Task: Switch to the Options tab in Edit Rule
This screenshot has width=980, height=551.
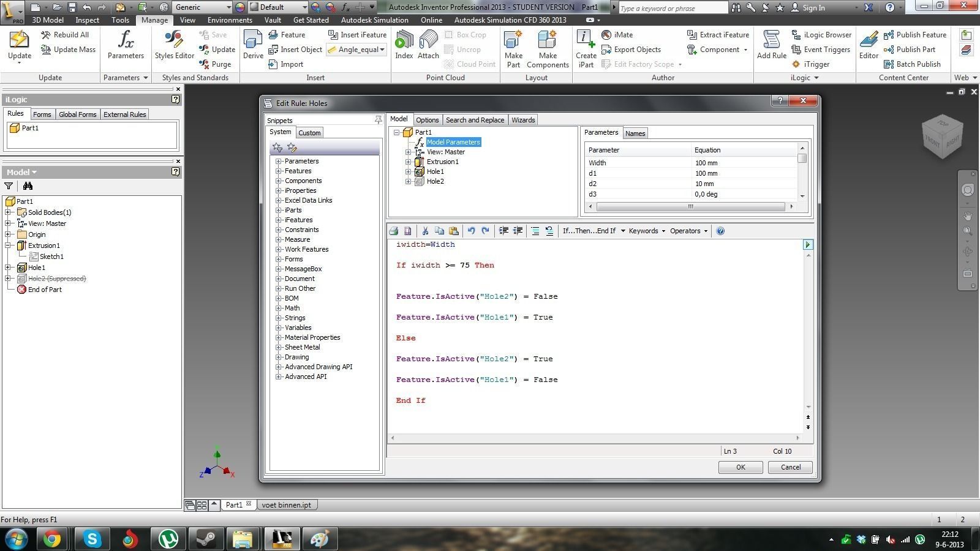Action: pos(427,120)
